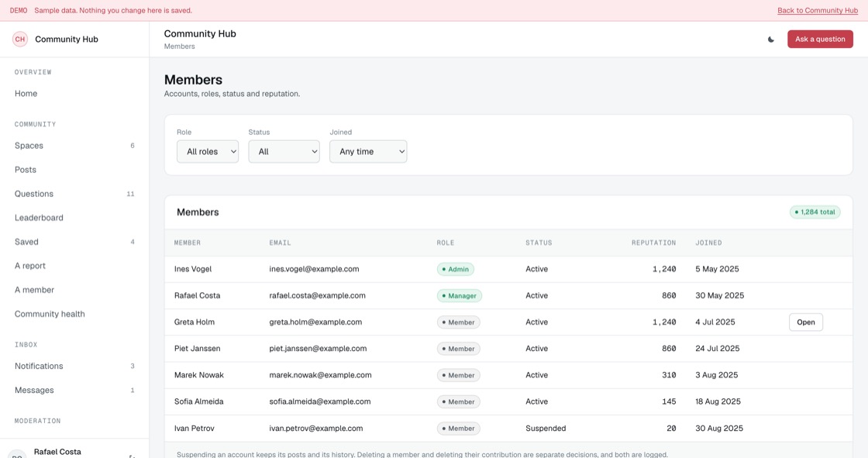Open Community health in the sidebar
The image size is (868, 458).
74,314
